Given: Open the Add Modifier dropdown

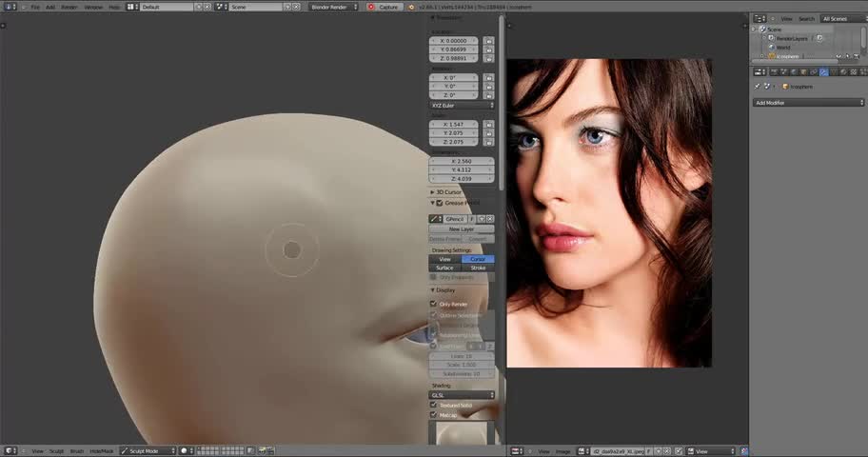Looking at the screenshot, I should 808,102.
